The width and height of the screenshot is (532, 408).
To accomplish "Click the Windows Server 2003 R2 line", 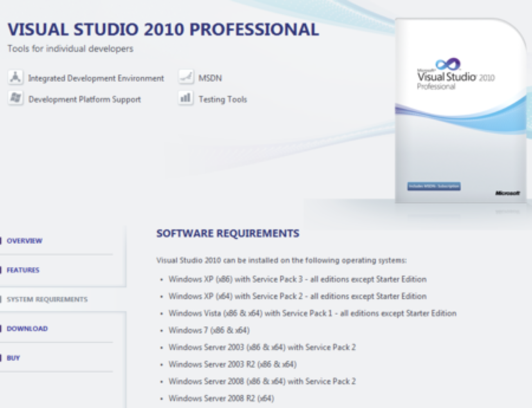I will point(233,364).
